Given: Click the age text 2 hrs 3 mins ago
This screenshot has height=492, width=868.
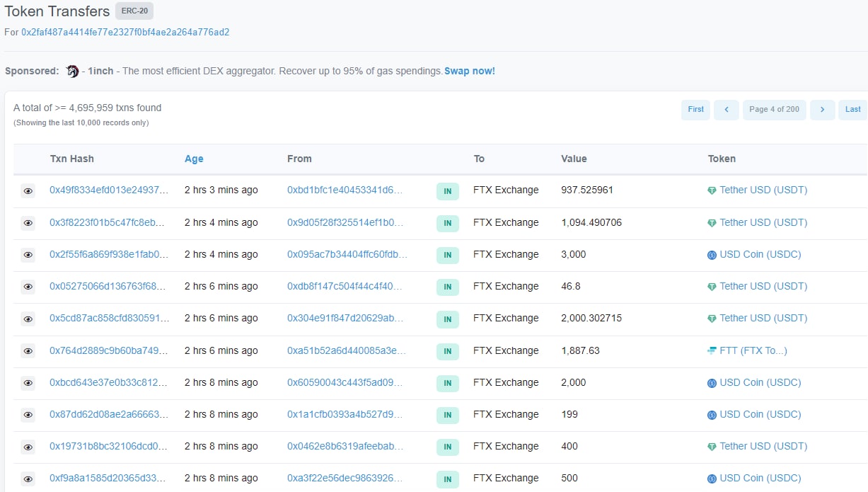Looking at the screenshot, I should point(221,190).
